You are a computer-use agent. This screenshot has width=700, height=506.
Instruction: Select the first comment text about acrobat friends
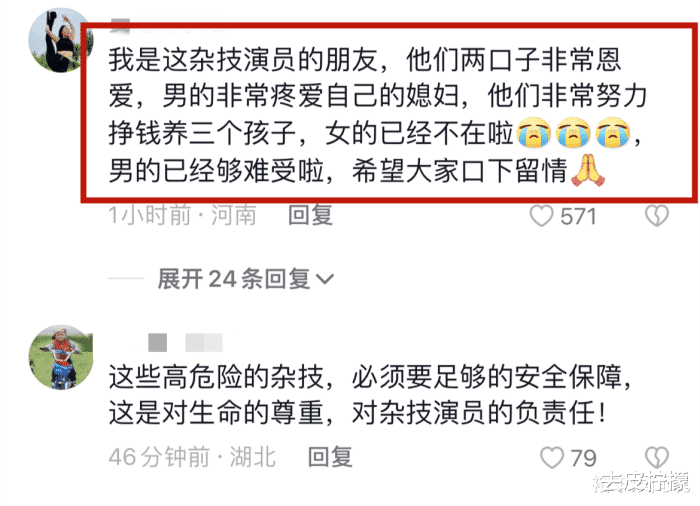click(377, 114)
